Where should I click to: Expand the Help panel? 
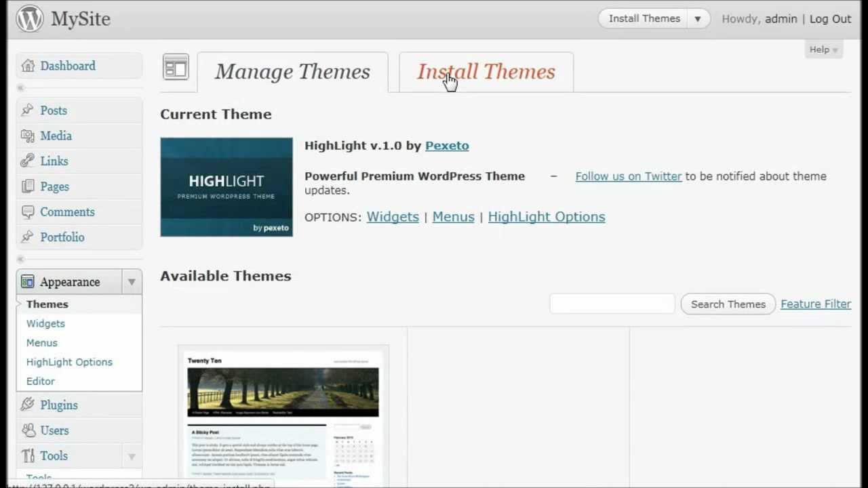tap(823, 49)
